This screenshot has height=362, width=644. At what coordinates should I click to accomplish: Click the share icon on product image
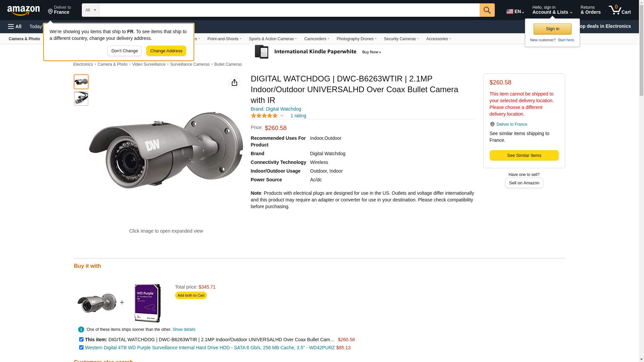coord(234,82)
